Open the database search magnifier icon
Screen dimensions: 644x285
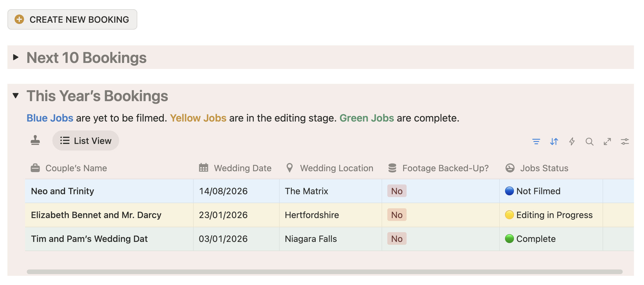pos(589,141)
